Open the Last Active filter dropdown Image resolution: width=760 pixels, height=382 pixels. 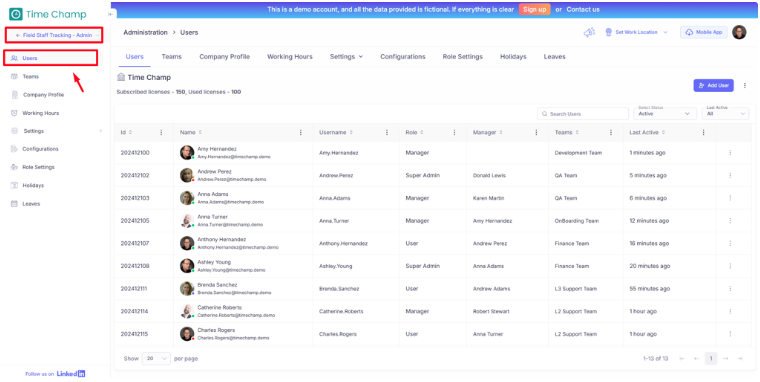(x=726, y=113)
